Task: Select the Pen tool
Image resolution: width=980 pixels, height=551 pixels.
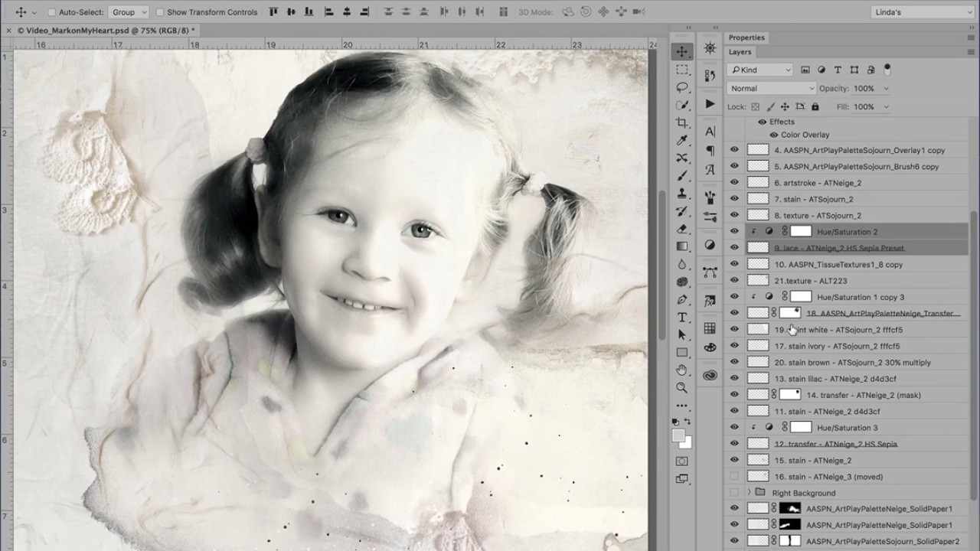Action: coord(682,299)
